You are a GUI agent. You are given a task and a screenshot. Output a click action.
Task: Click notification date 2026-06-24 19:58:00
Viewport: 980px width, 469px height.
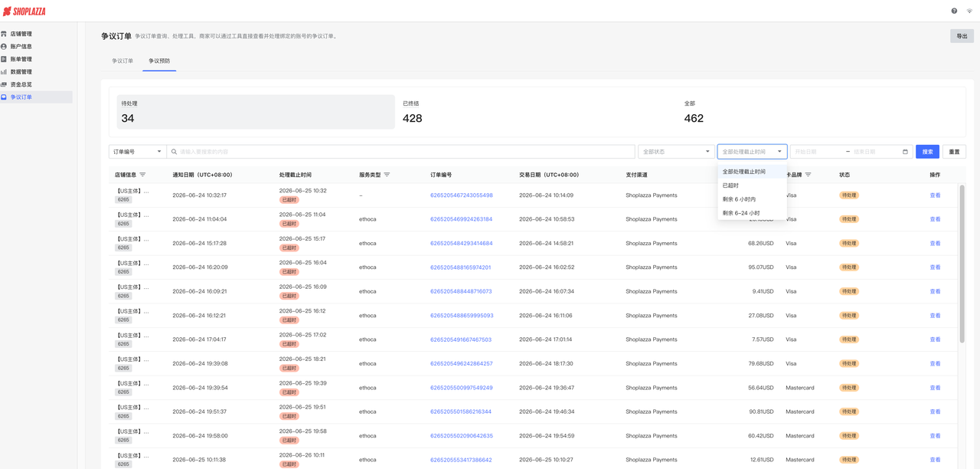(200, 436)
